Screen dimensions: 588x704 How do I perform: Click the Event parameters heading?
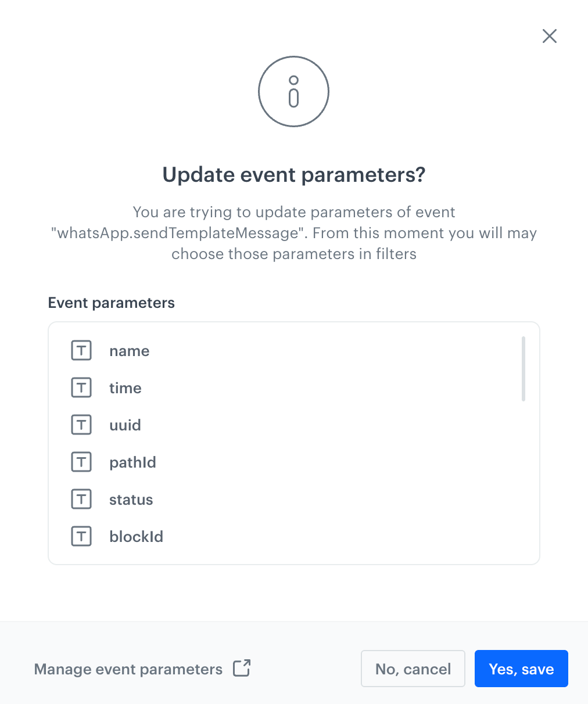pyautogui.click(x=111, y=303)
